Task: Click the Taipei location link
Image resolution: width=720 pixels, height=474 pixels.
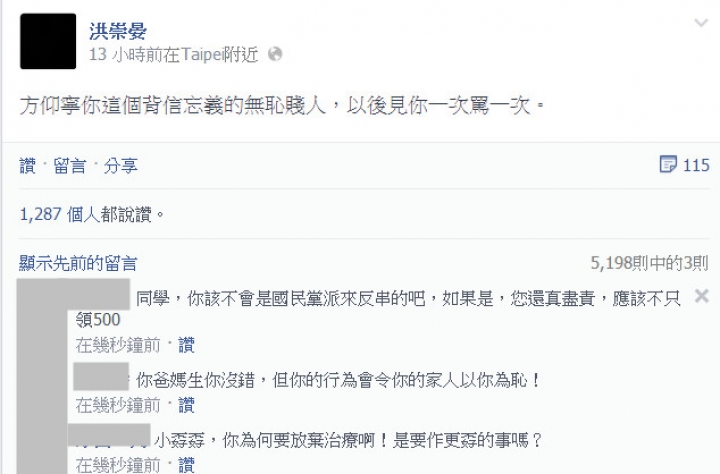Action: (x=202, y=54)
